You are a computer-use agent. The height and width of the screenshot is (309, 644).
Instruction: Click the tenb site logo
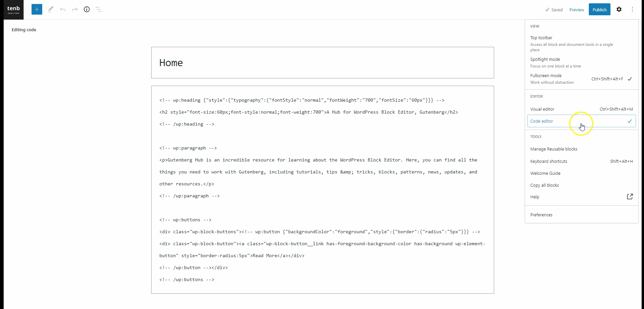[13, 9]
